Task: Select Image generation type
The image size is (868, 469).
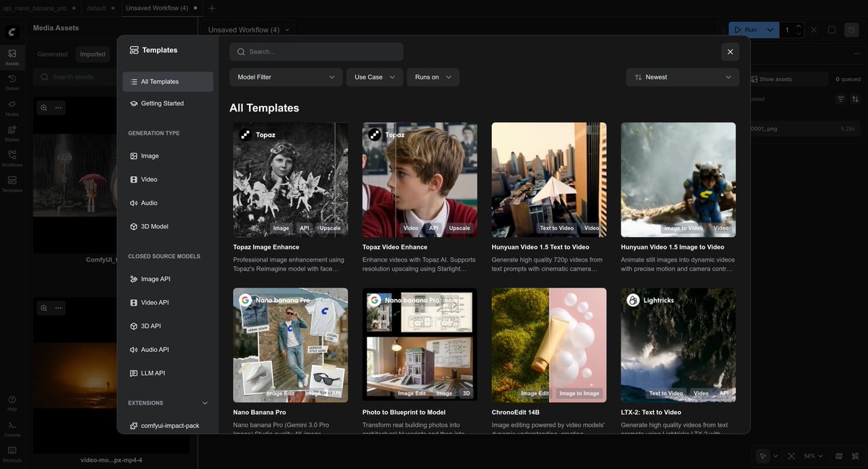Action: coord(168,156)
